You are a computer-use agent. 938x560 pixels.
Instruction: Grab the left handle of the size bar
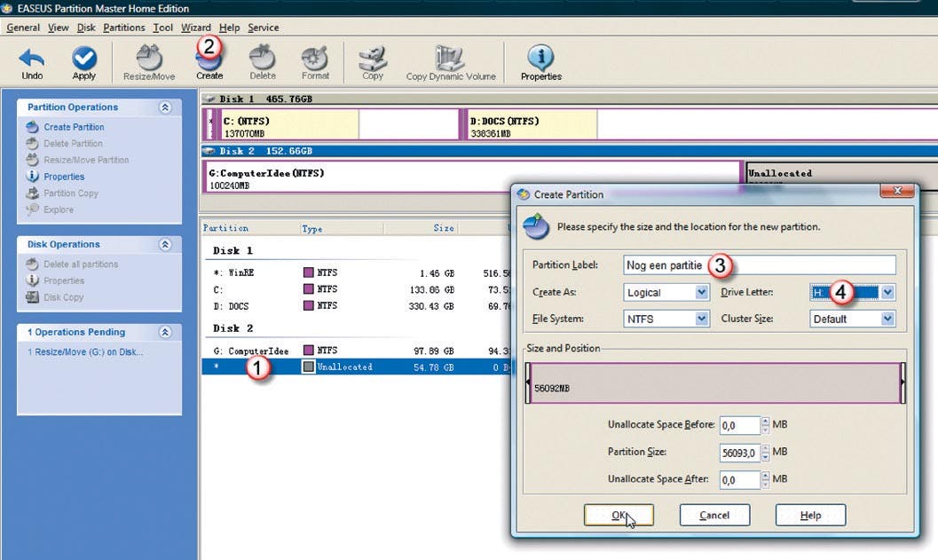[x=528, y=383]
